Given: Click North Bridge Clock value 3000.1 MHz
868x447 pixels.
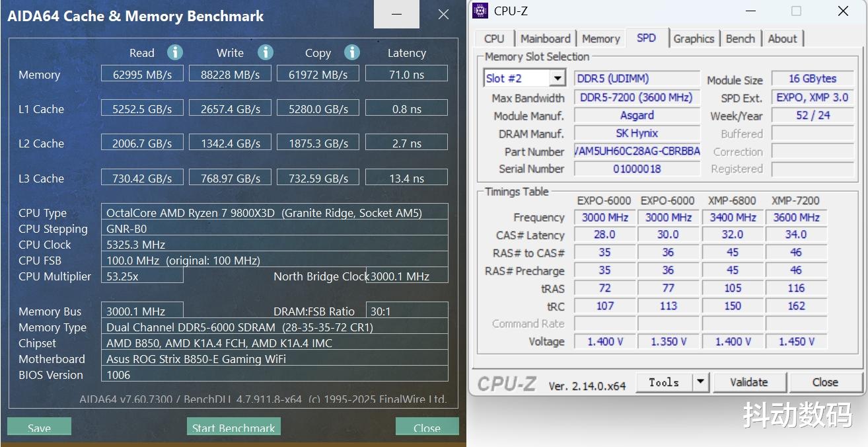Looking at the screenshot, I should coord(407,276).
